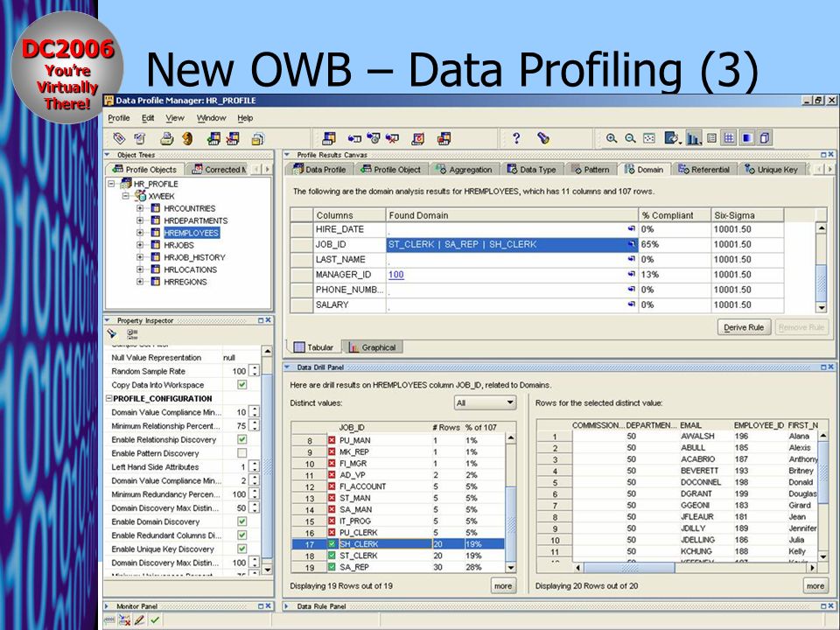The image size is (840, 630).
Task: Click more button under distinct values list
Action: 503,586
